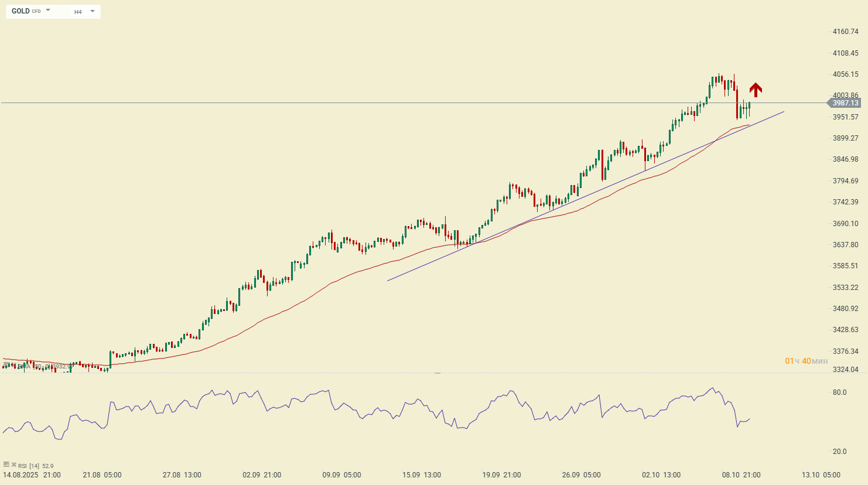Select the current price tag 3987.13

(845, 103)
